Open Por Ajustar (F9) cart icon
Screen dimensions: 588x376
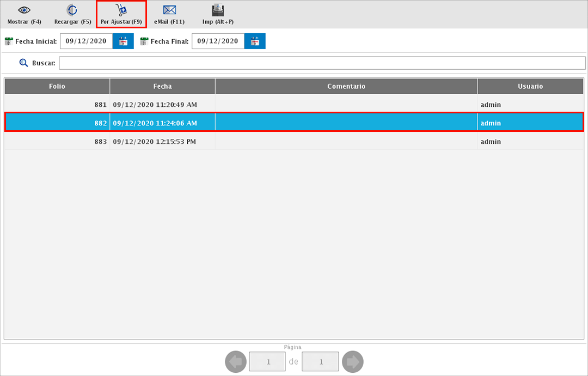point(121,10)
